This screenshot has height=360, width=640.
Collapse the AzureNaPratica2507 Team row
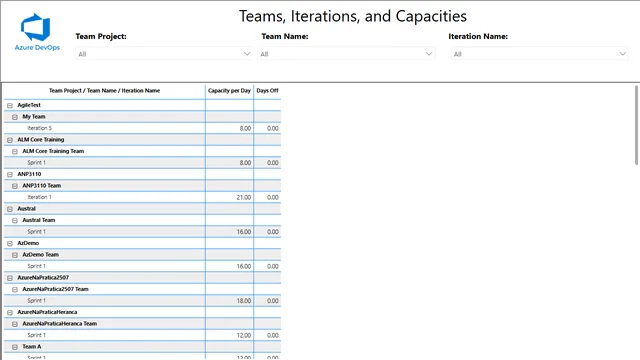(15, 289)
